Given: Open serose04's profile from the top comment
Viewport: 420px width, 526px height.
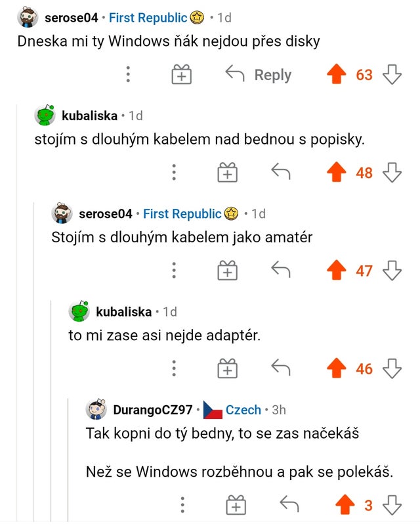Looking at the screenshot, I should tap(71, 18).
